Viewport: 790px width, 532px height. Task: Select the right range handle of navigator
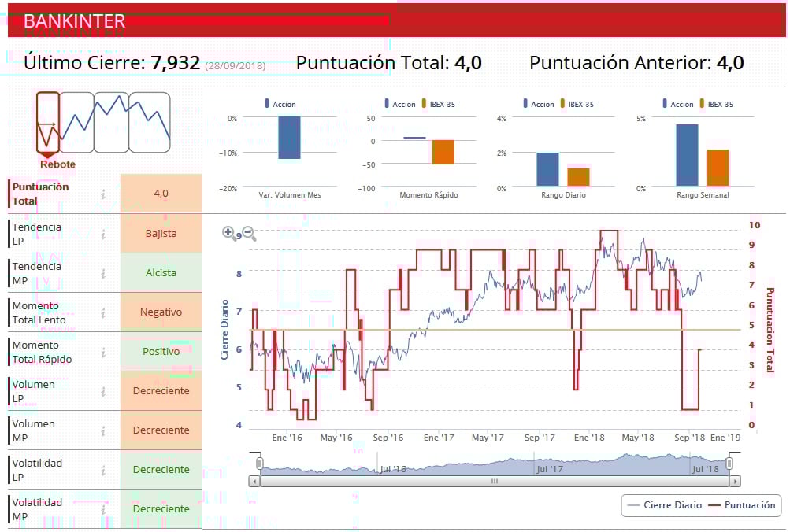point(729,463)
